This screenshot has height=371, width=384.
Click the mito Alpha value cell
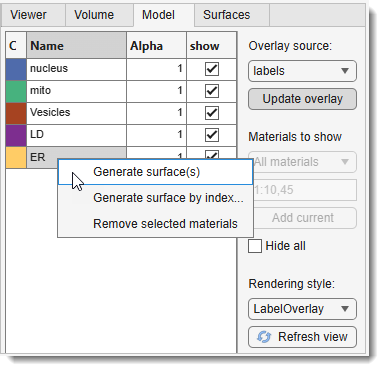tap(156, 91)
